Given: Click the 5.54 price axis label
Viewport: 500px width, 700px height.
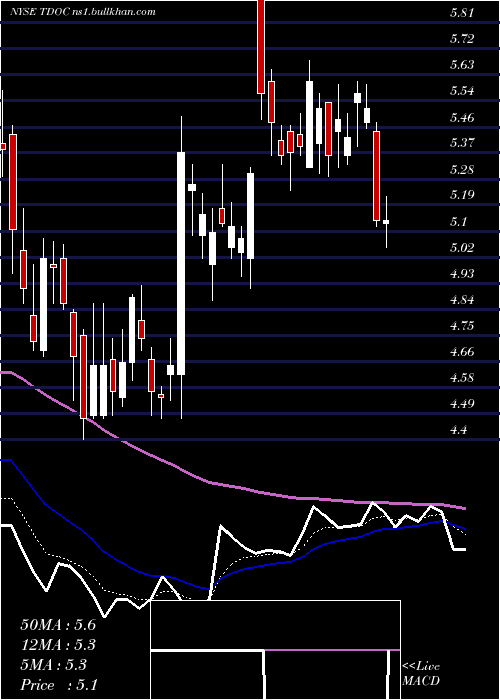Looking at the screenshot, I should click(462, 91).
